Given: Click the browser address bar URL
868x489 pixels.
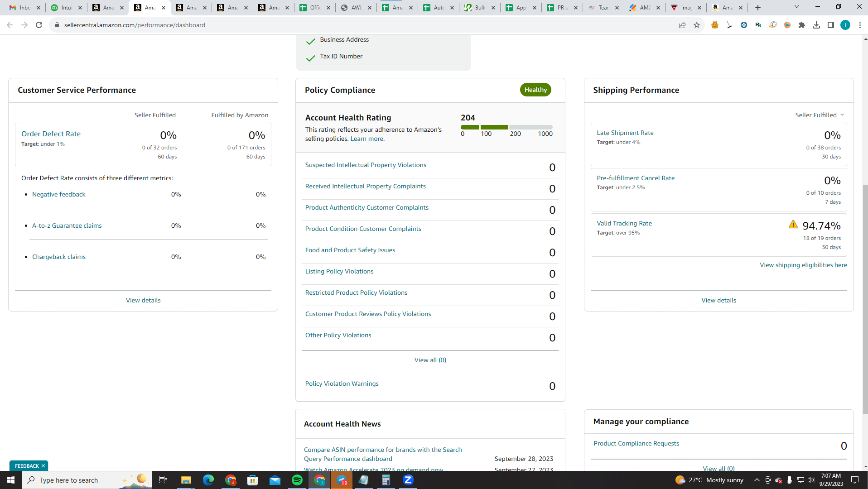Looking at the screenshot, I should pos(135,25).
